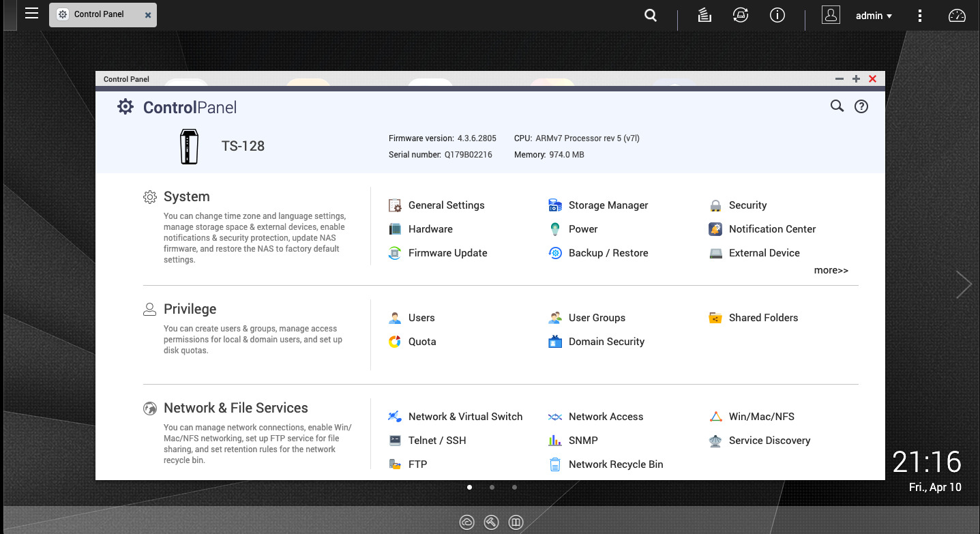Open the Hardware chip icon
This screenshot has height=534, width=980.
(395, 229)
